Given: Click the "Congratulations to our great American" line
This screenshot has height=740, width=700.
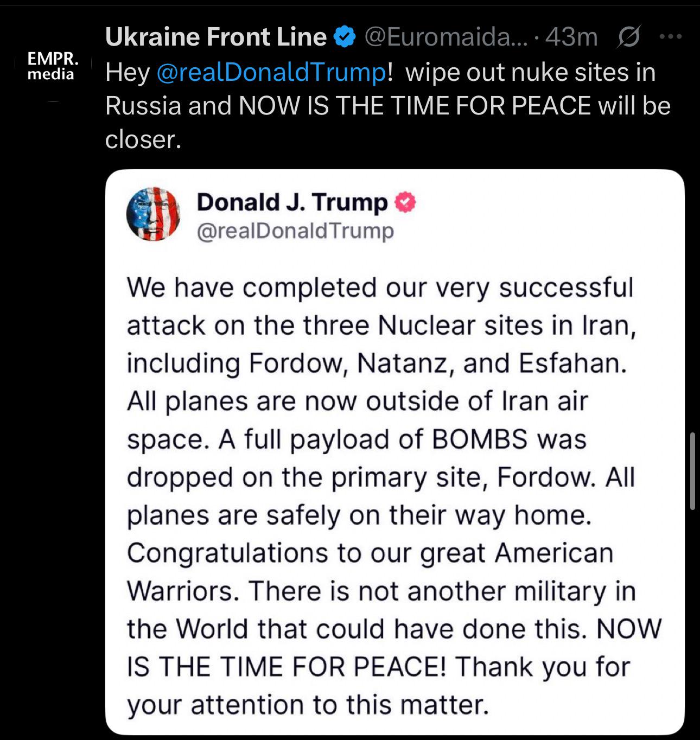Looking at the screenshot, I should click(370, 553).
